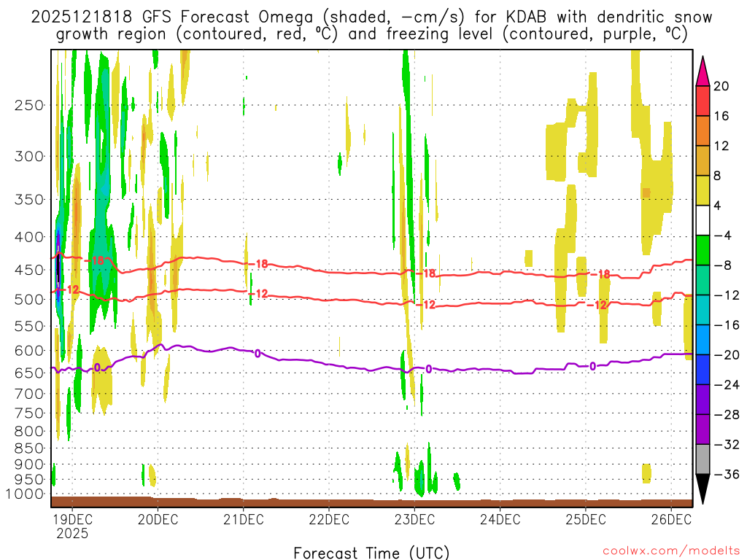Click the colorbar value label 12
Image resolution: width=747 pixels, height=560 pixels.
[721, 146]
